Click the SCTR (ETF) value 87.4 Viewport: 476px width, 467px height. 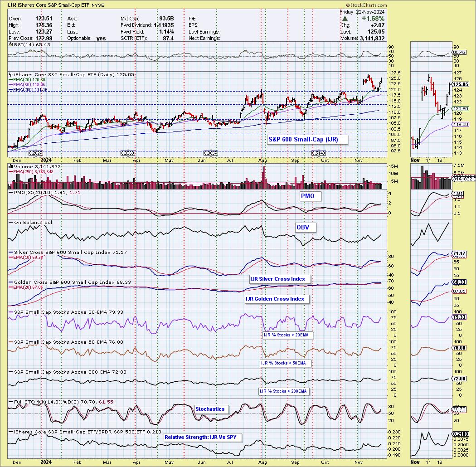[168, 38]
